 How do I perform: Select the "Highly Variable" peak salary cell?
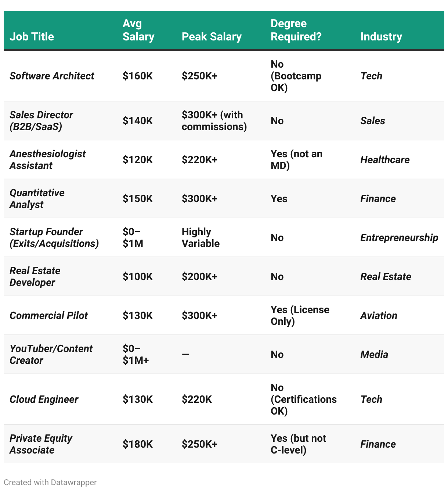pyautogui.click(x=200, y=237)
